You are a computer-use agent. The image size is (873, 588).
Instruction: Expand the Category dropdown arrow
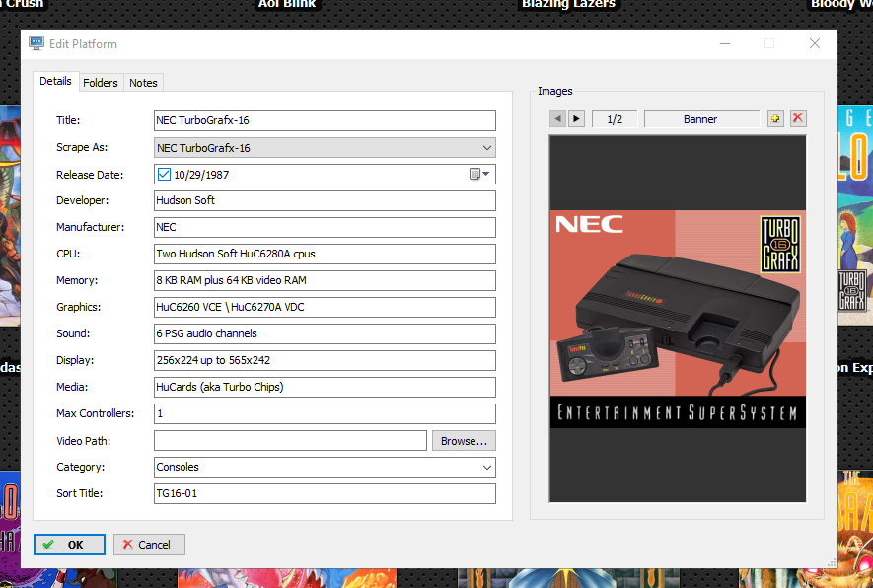[486, 468]
